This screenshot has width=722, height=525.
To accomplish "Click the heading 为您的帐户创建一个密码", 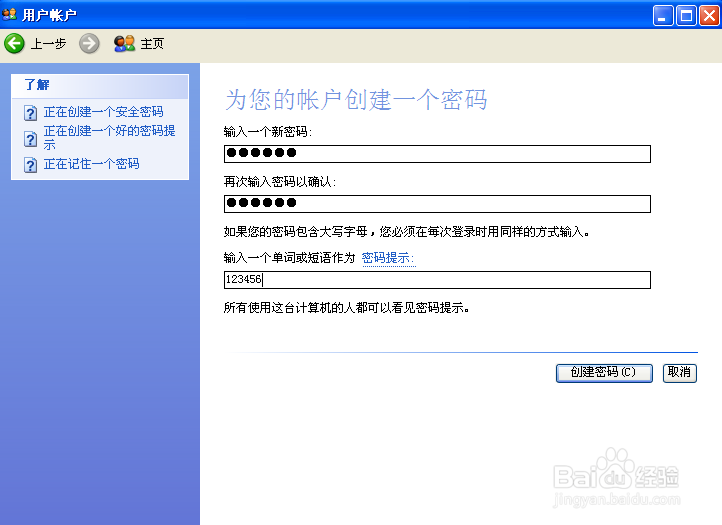I will coord(356,99).
